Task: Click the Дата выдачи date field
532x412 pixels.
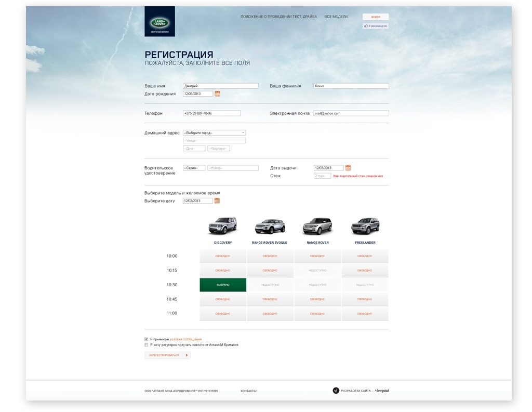Action: pyautogui.click(x=328, y=168)
